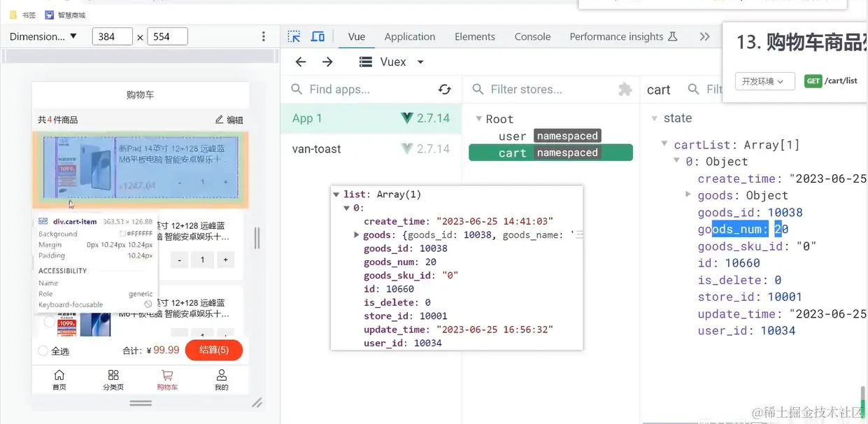Click the refresh apps icon

tap(444, 89)
